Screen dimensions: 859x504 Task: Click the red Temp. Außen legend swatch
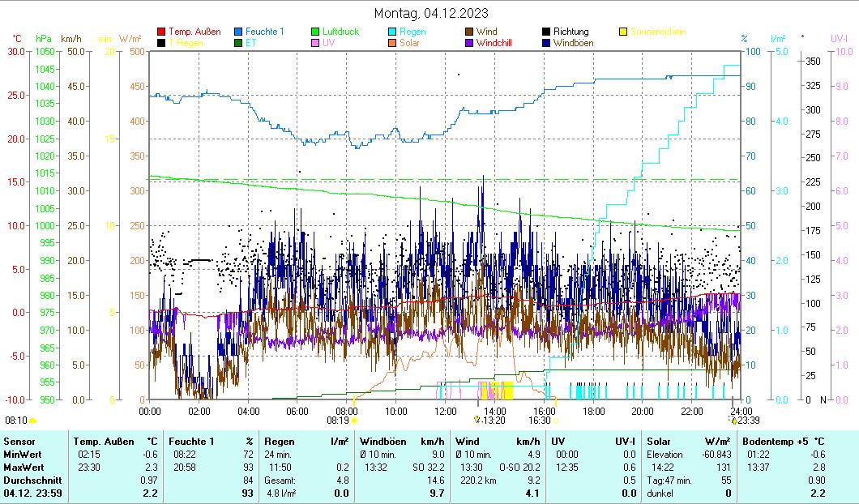coord(162,32)
